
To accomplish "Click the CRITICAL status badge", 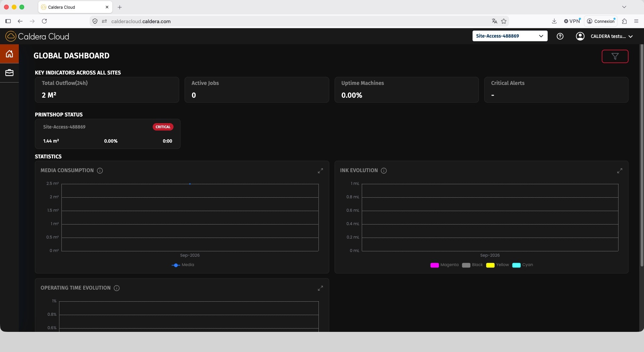I will tap(163, 127).
